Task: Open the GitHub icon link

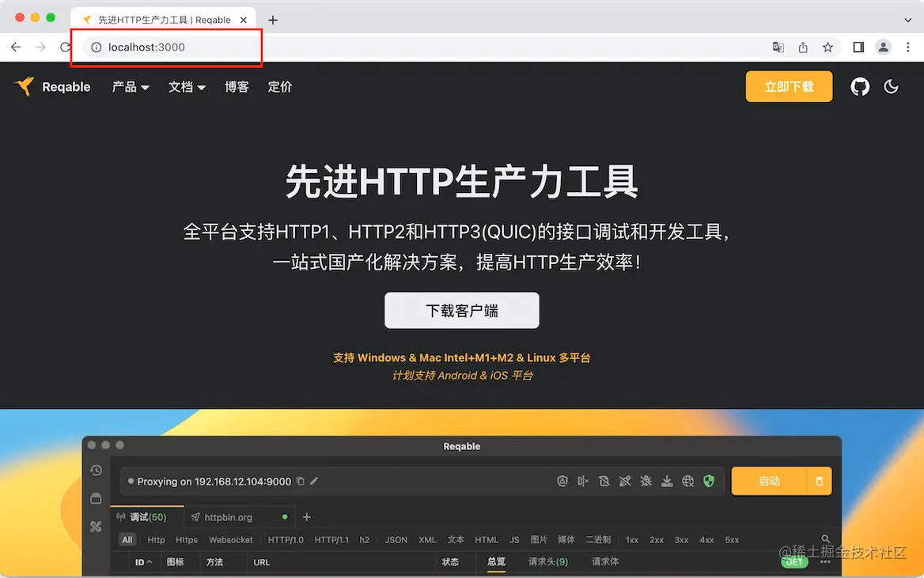Action: pos(860,87)
